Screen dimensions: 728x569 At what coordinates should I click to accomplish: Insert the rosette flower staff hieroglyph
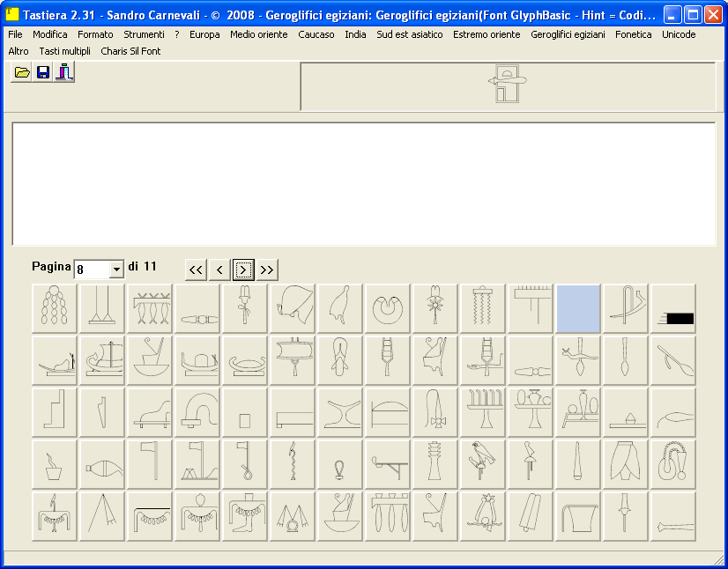click(435, 308)
